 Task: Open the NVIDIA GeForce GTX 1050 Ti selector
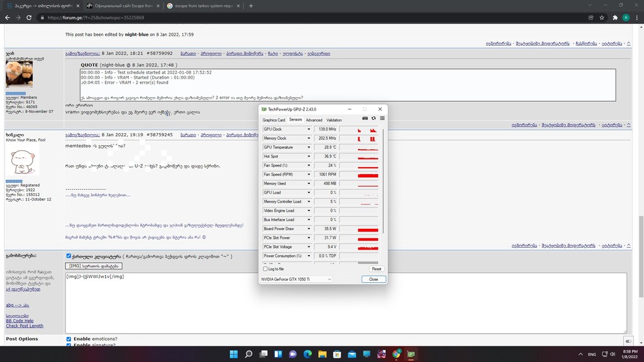296,279
